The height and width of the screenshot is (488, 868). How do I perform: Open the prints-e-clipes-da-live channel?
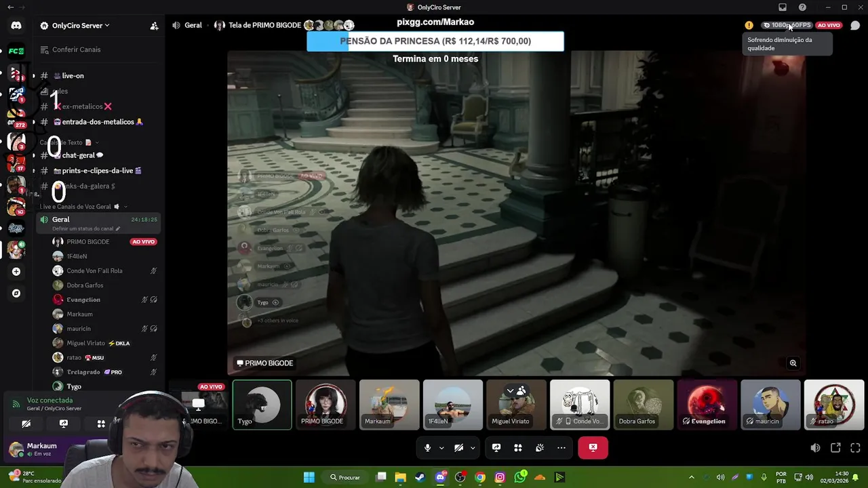click(x=98, y=171)
